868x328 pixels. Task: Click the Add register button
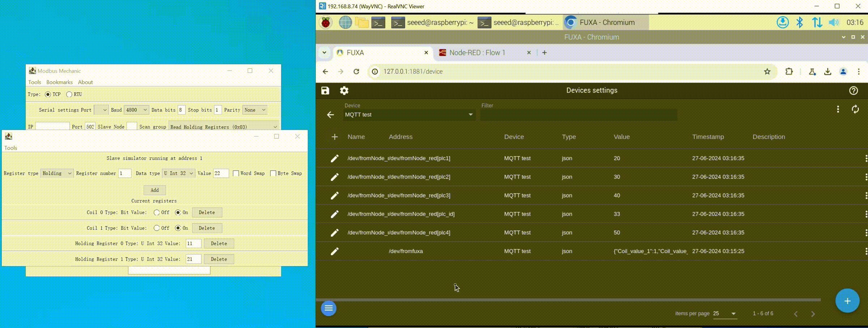click(x=154, y=190)
